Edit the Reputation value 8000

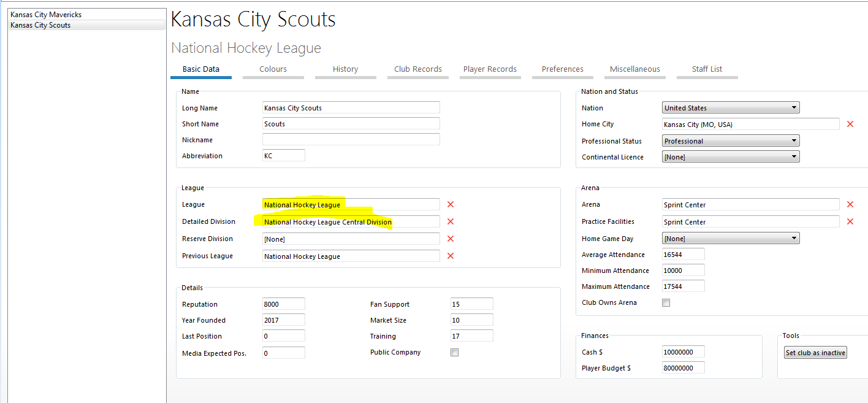click(x=283, y=304)
